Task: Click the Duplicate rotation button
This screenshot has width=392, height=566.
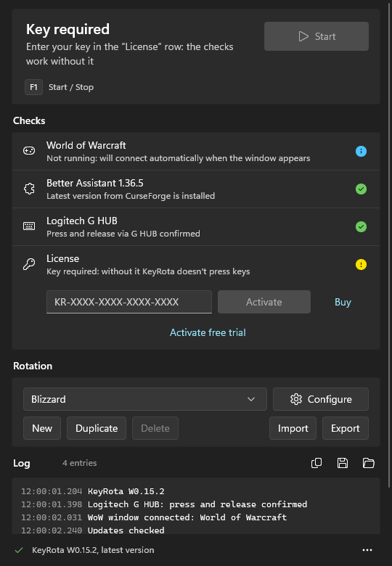Action: pos(97,428)
